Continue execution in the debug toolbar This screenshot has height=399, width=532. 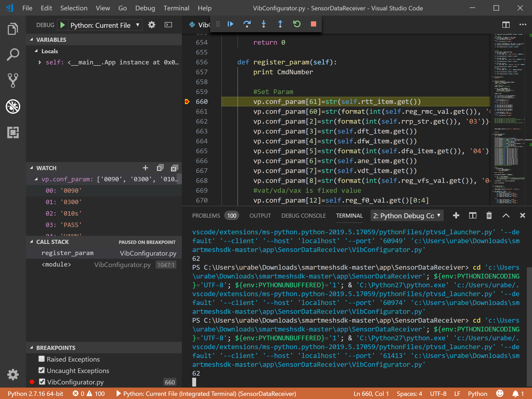(230, 24)
